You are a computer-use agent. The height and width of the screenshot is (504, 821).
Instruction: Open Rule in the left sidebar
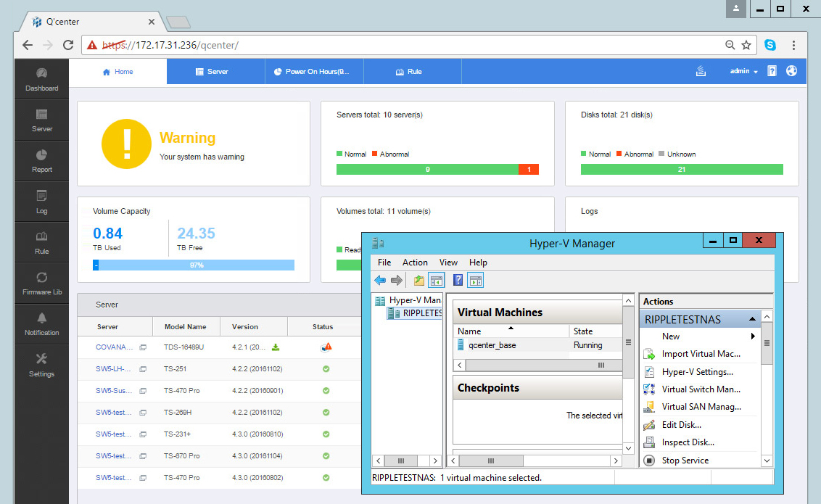coord(42,243)
